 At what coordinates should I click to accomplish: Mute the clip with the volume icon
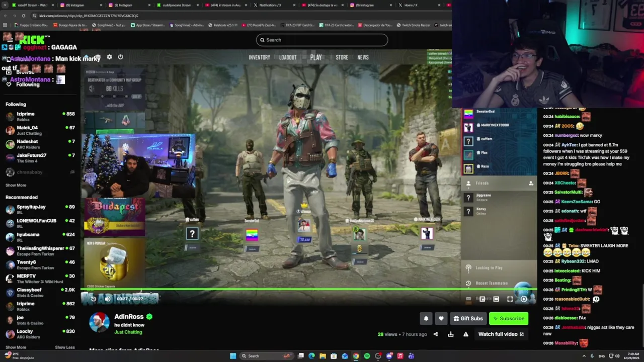[108, 299]
